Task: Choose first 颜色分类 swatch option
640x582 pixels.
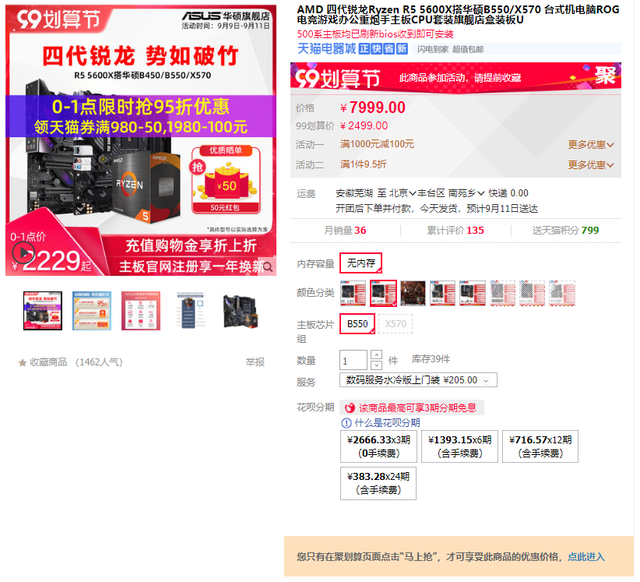Action: 353,293
